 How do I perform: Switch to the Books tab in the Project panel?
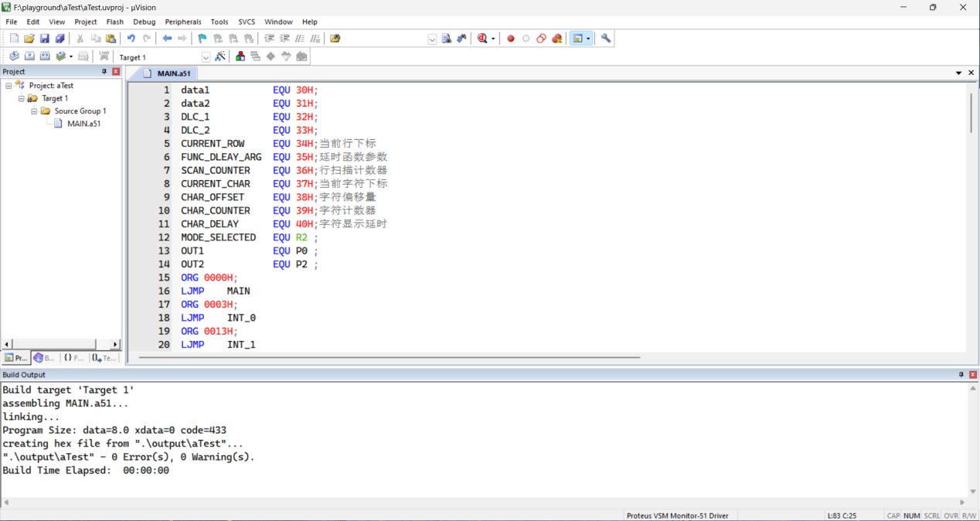[x=45, y=358]
